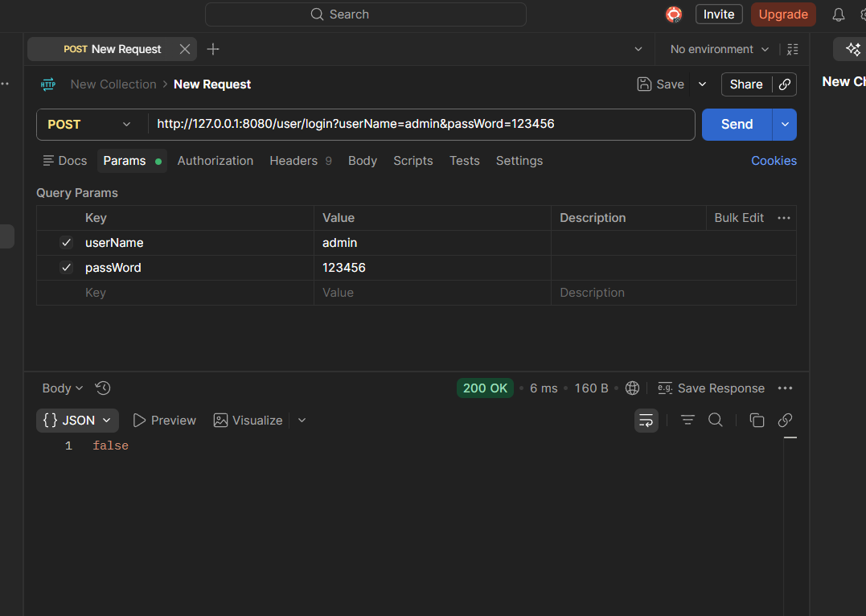Click the value cell "admin"
This screenshot has width=866, height=616.
[x=433, y=243]
